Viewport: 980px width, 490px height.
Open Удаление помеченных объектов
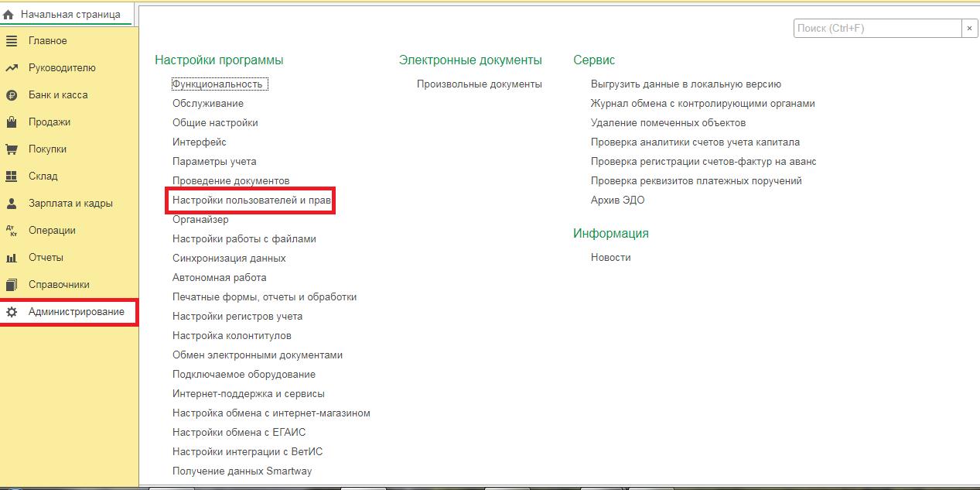pyautogui.click(x=668, y=123)
